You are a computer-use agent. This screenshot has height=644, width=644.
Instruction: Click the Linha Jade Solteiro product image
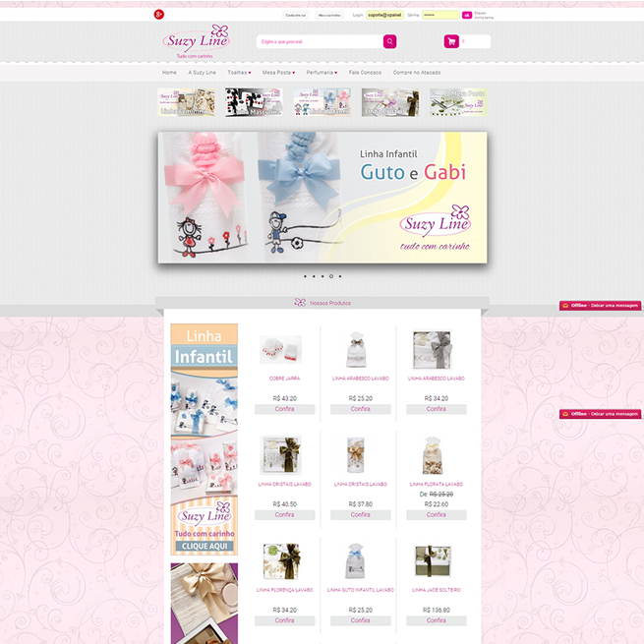pos(433,561)
